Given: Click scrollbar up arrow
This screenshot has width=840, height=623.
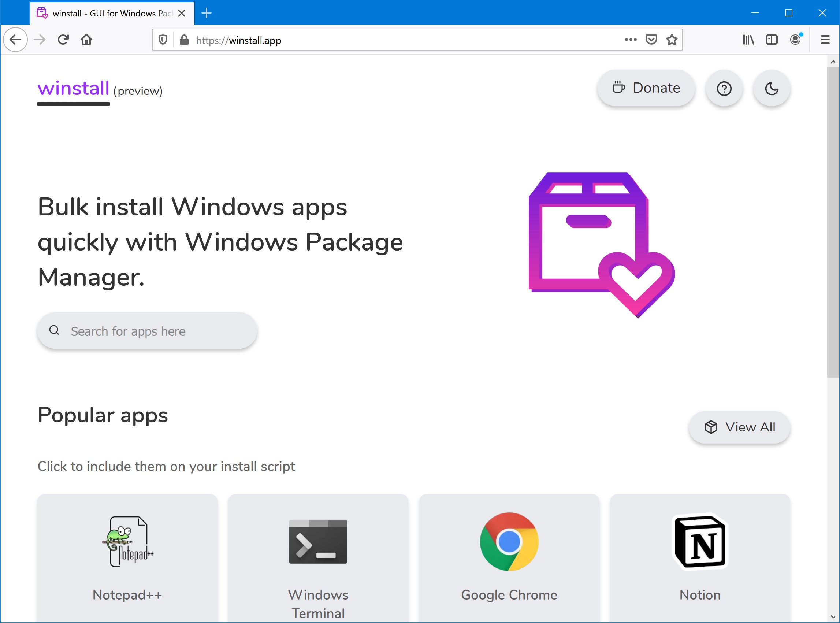Looking at the screenshot, I should click(833, 62).
